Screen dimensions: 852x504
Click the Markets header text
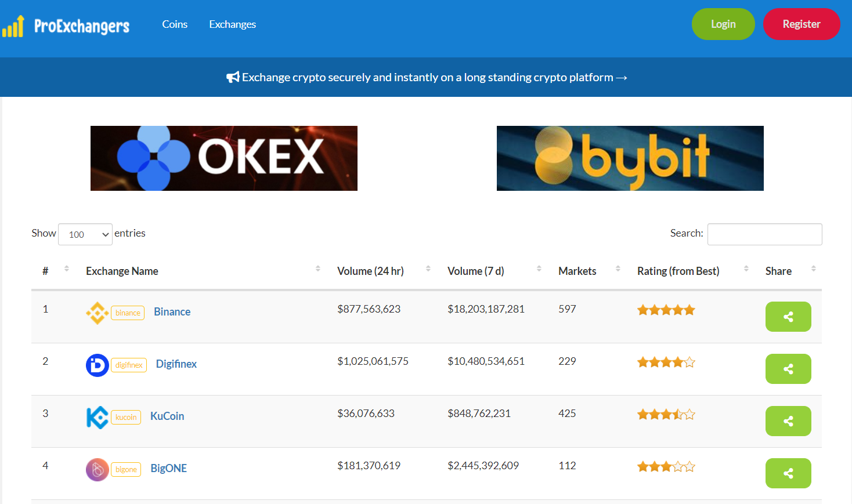tap(577, 271)
